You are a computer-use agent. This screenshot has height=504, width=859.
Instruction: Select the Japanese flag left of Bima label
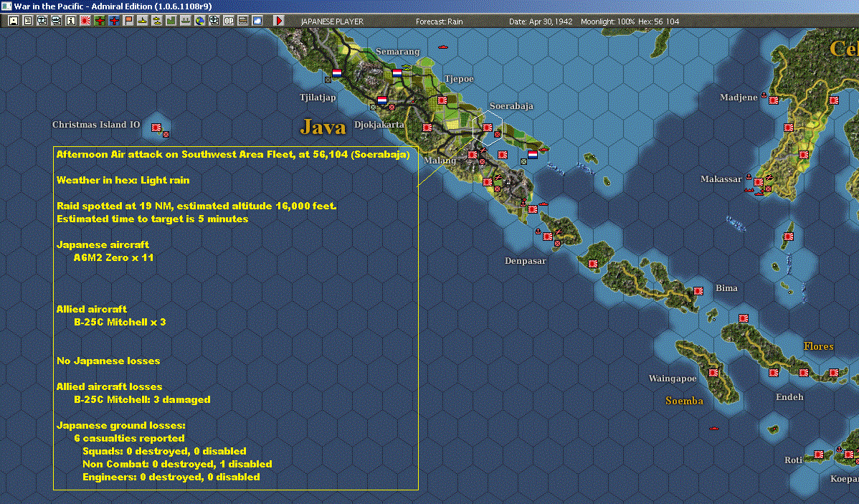point(698,291)
